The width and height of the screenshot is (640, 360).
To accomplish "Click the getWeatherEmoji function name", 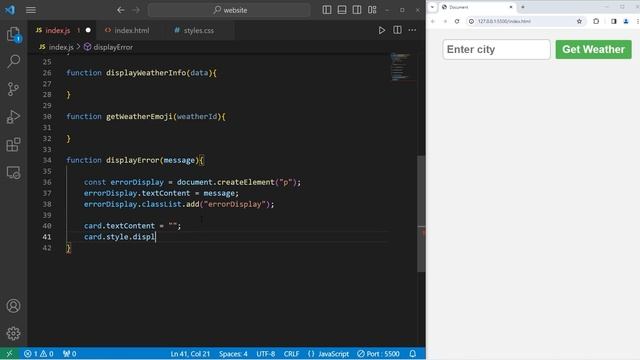I will [139, 117].
